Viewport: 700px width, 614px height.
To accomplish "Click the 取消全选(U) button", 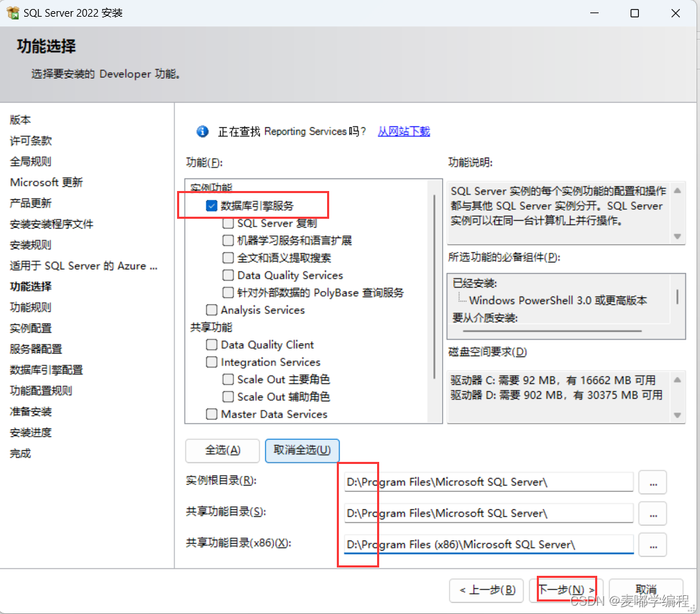I will tap(302, 451).
